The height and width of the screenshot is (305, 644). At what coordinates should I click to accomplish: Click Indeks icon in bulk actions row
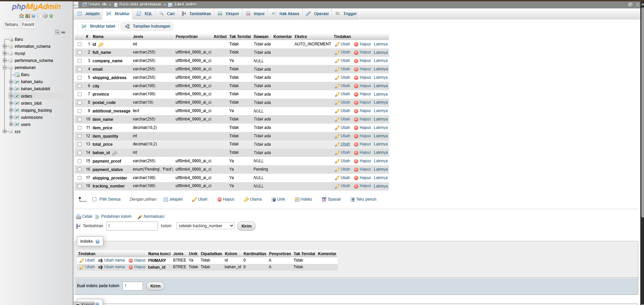pos(297,200)
